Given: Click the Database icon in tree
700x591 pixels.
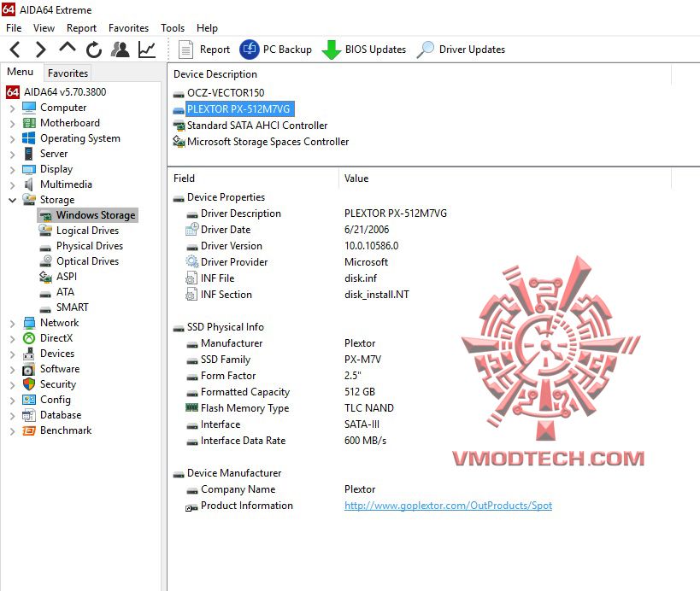Looking at the screenshot, I should pyautogui.click(x=29, y=415).
